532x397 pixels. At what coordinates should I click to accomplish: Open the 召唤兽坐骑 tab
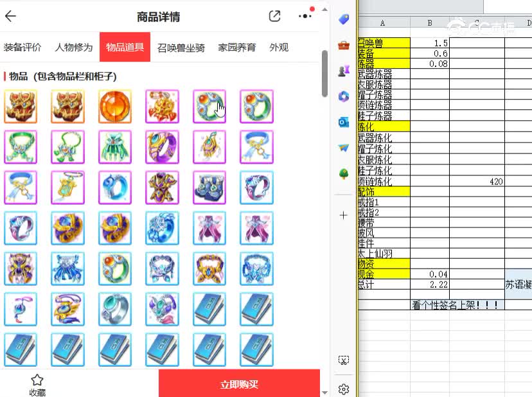click(x=181, y=48)
